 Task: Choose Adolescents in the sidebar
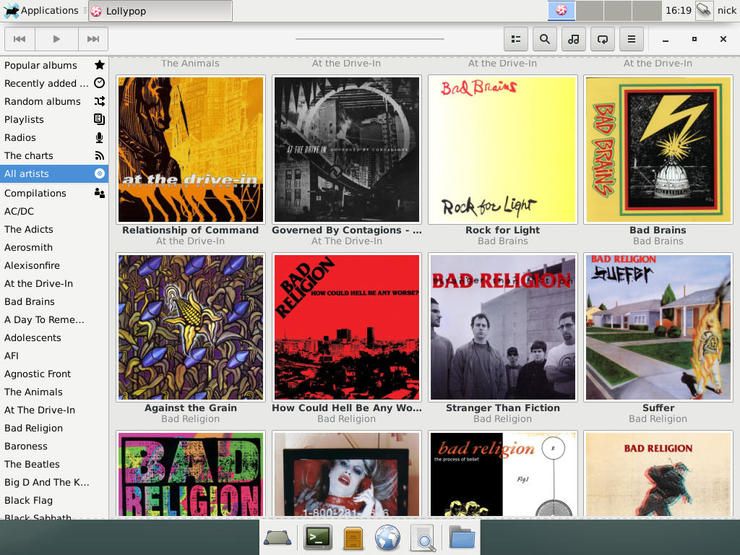(54, 337)
